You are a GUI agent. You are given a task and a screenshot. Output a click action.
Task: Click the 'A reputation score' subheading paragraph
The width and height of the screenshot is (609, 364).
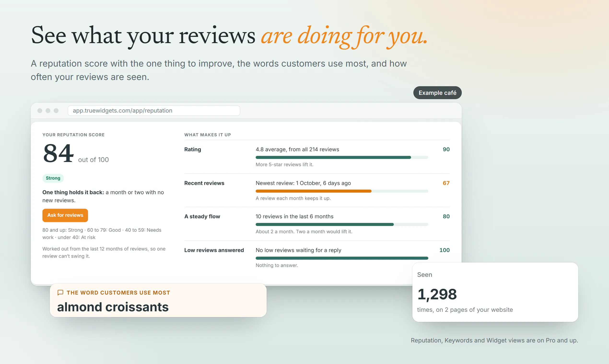[219, 70]
